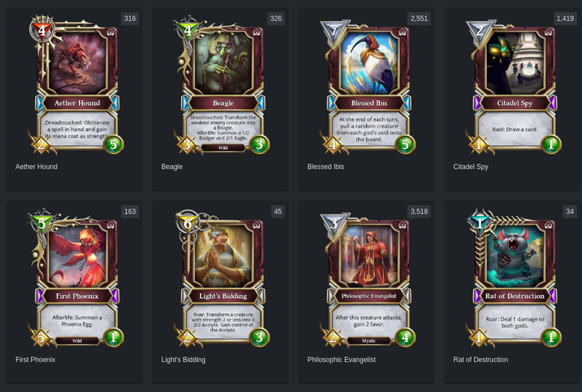Click the yellow mana 6 gem on Light's Bidding

pos(188,223)
